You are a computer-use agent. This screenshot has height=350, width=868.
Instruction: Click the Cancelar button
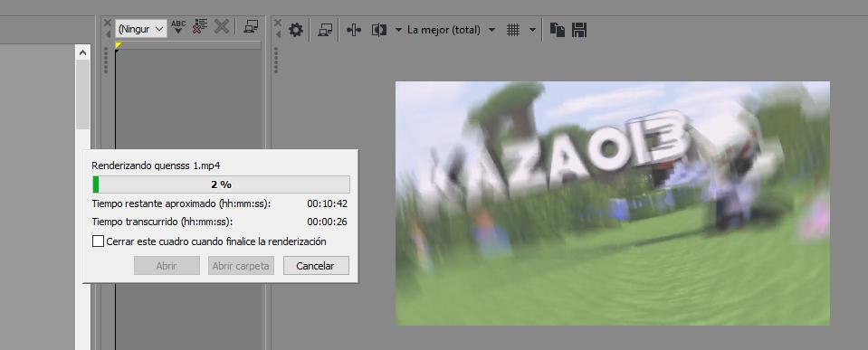(x=316, y=265)
